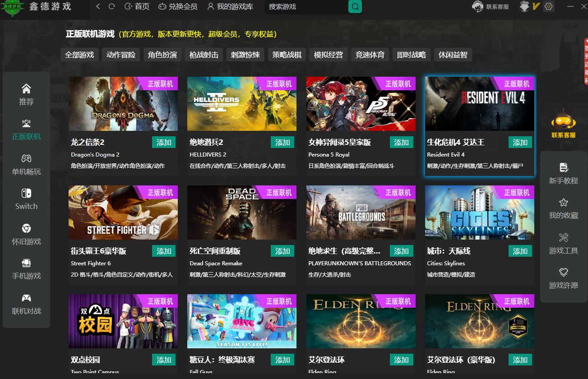Click the 生化危机4 艾达王 title text
Screen dimensions: 588x379
(455, 142)
